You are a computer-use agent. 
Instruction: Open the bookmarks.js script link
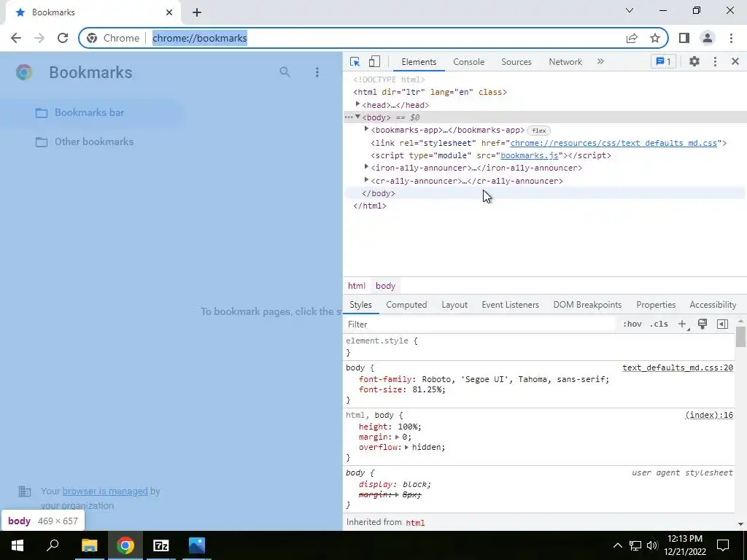pos(530,155)
